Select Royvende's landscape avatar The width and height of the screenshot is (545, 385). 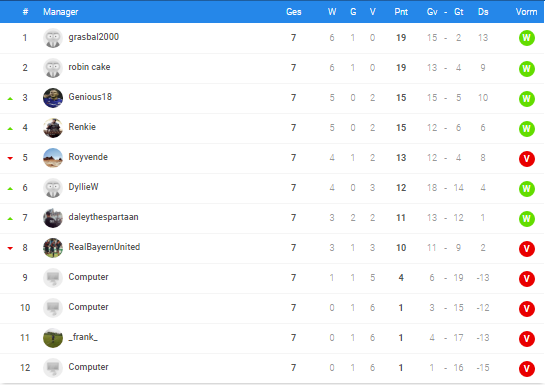tap(53, 158)
